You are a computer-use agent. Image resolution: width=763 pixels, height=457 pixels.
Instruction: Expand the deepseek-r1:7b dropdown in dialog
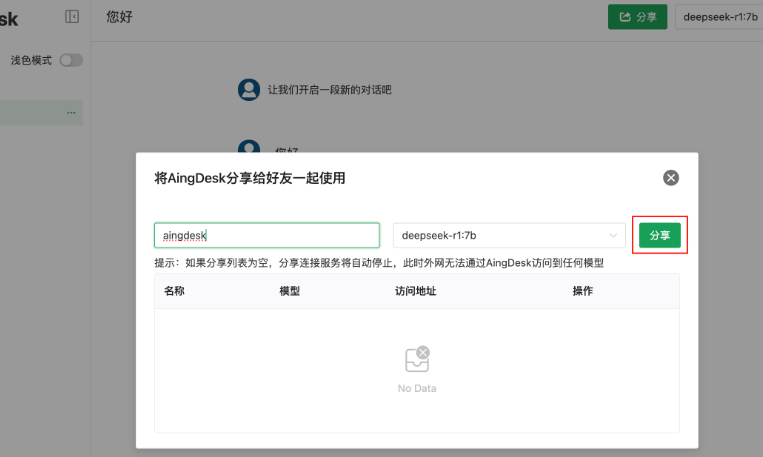(x=509, y=236)
